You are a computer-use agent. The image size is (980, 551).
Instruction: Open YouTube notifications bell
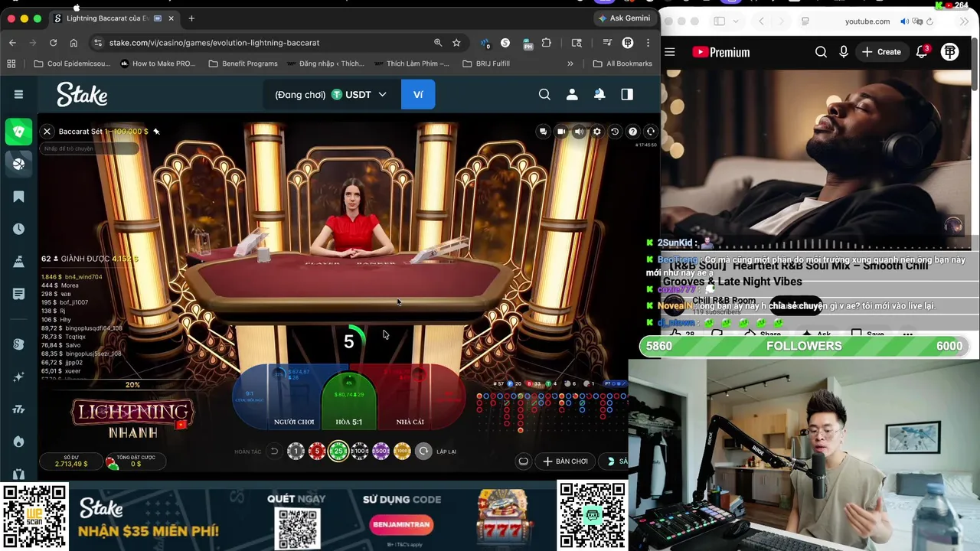922,52
